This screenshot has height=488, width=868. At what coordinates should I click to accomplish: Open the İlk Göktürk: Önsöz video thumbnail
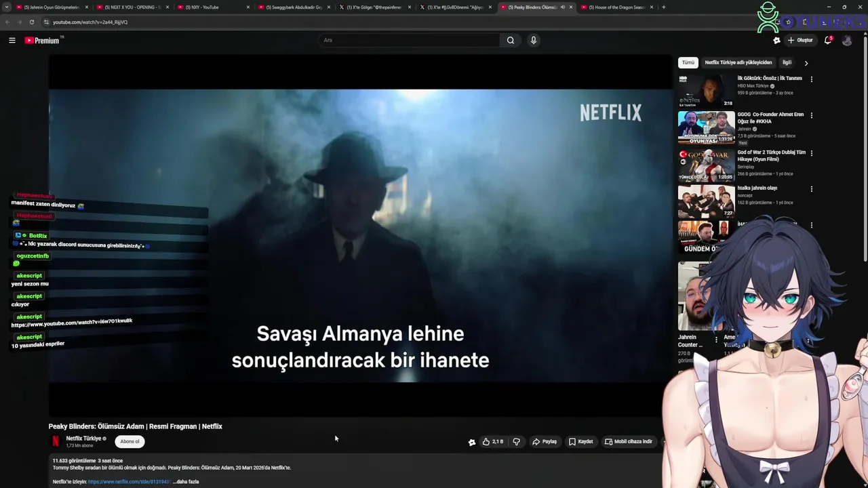(x=706, y=91)
